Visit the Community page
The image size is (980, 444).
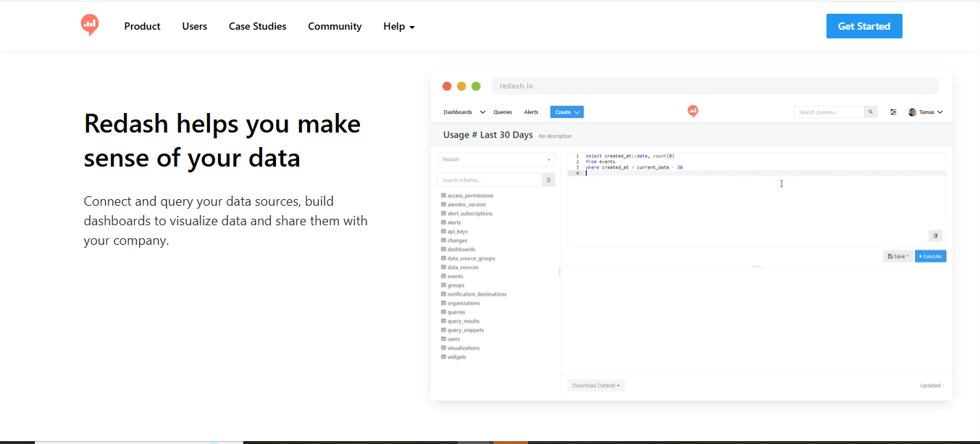point(335,26)
